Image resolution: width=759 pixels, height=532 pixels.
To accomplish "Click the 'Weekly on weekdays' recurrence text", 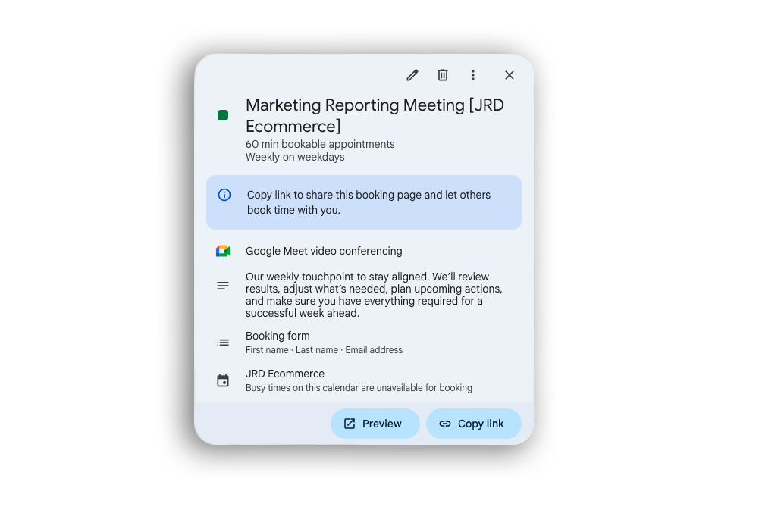I will tap(295, 158).
